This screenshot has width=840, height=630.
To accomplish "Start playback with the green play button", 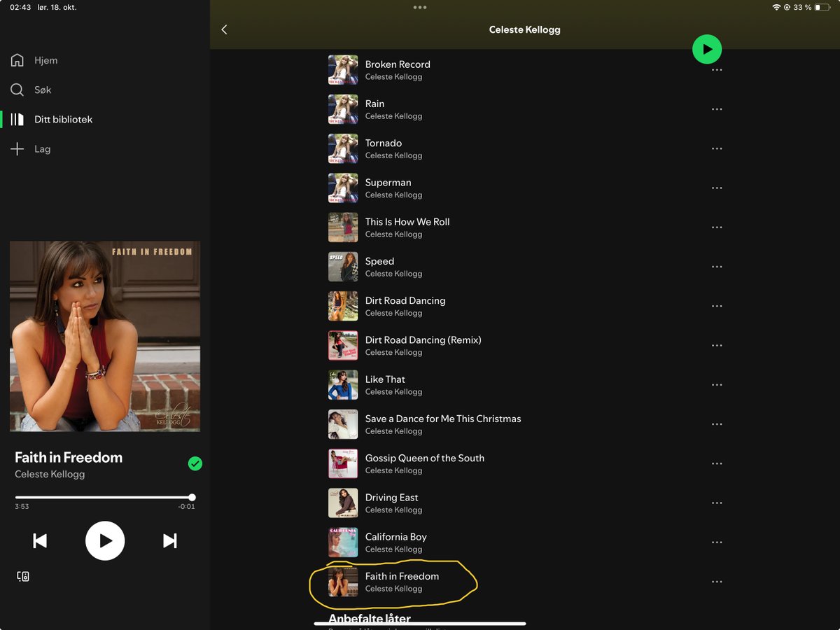I will click(x=707, y=49).
